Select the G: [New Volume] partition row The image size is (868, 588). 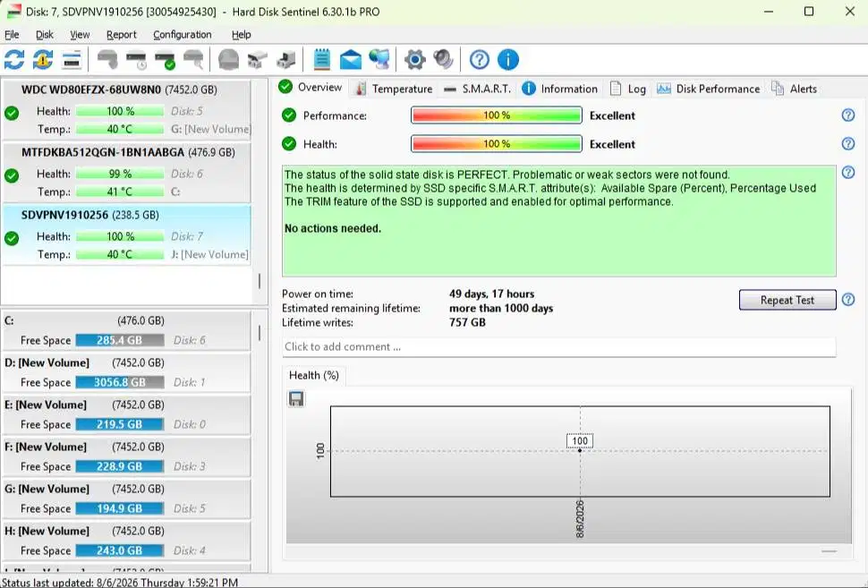[127, 499]
